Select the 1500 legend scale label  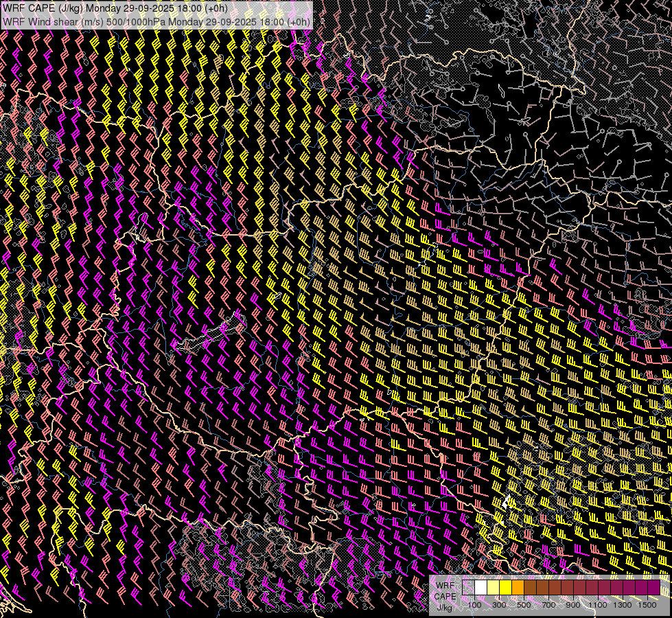point(647,605)
